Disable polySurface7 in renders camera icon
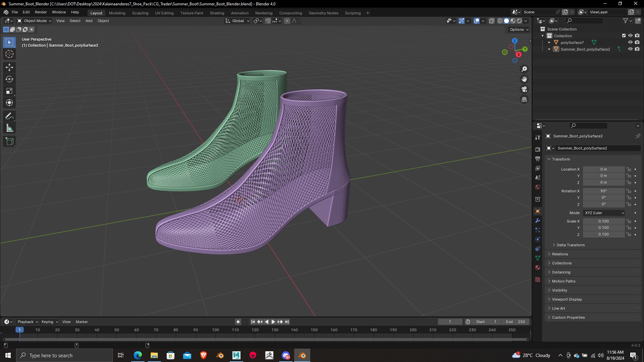Screen dimensions: 644x362 [x=637, y=42]
